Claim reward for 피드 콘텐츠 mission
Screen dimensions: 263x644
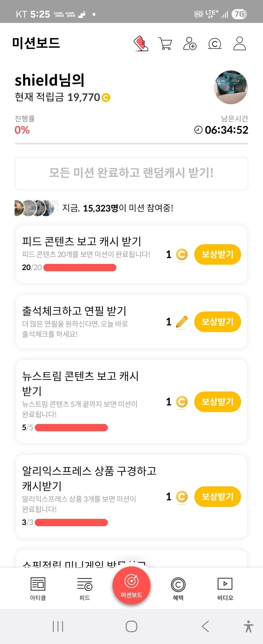click(x=217, y=254)
